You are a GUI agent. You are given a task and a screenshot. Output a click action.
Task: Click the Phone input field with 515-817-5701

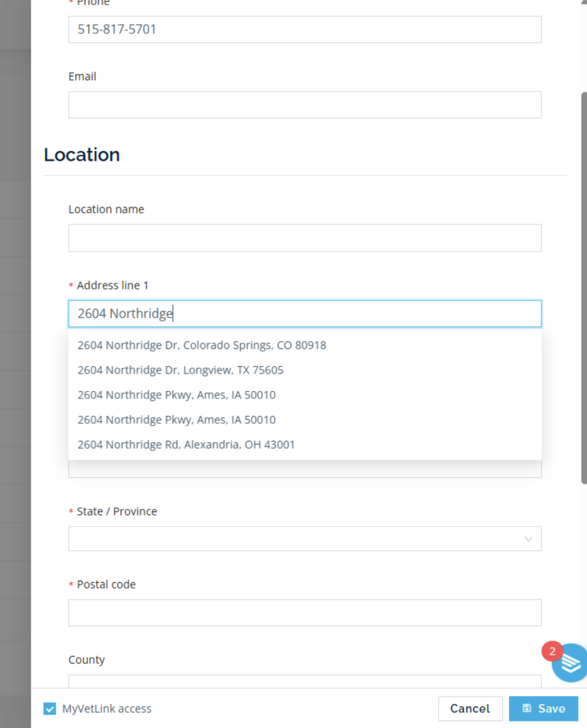tap(305, 29)
